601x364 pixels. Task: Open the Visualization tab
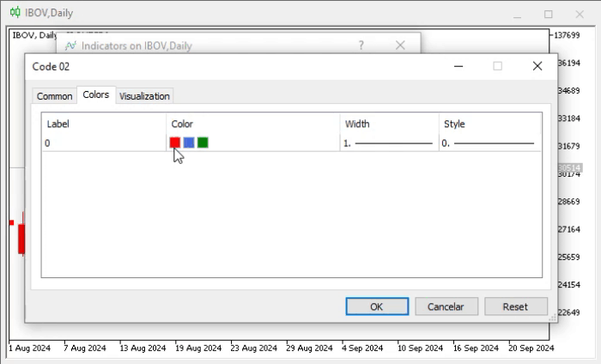[x=144, y=96]
